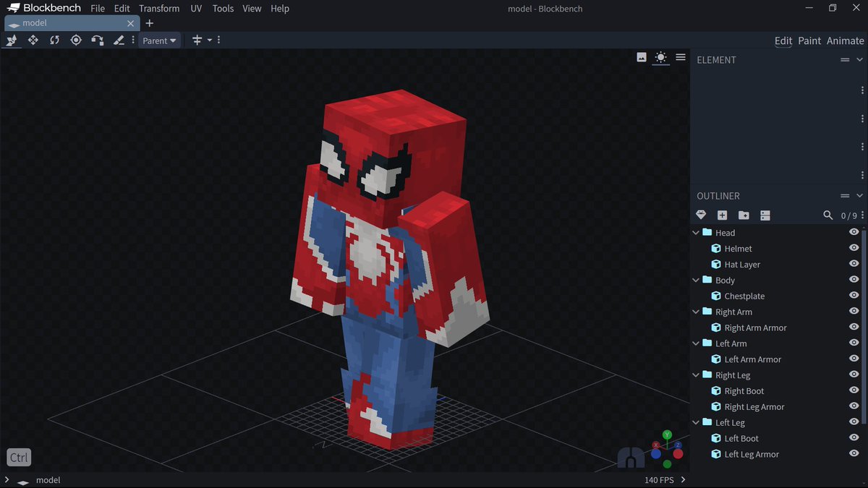Image resolution: width=868 pixels, height=488 pixels.
Task: Click the Blockbench logo icon
Action: (x=13, y=8)
